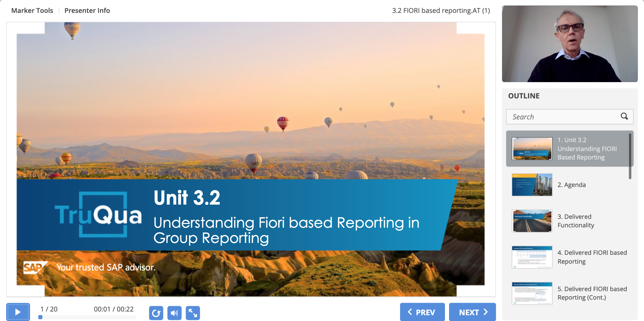This screenshot has height=321, width=644.
Task: Open the Presenter Info tab
Action: coord(87,11)
